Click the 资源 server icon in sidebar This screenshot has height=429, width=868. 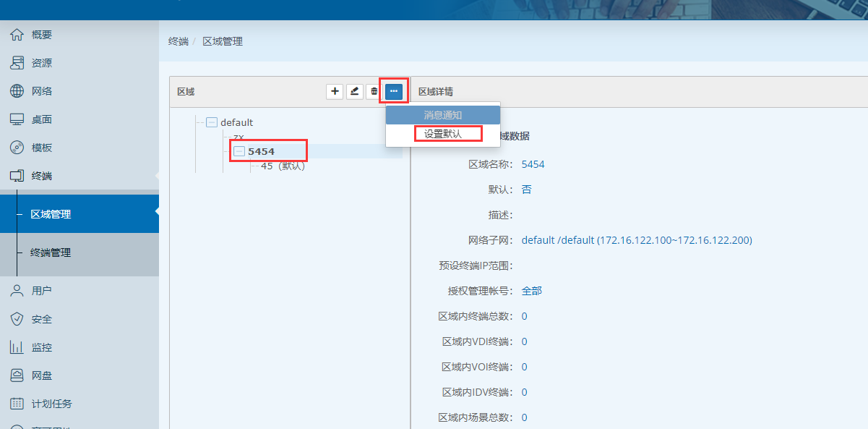(x=17, y=63)
